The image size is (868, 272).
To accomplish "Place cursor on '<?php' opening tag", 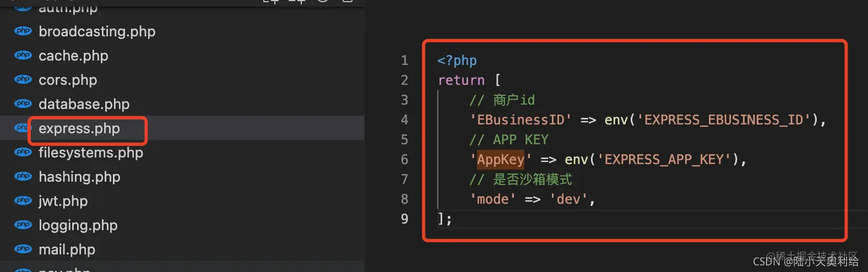I will pyautogui.click(x=458, y=60).
